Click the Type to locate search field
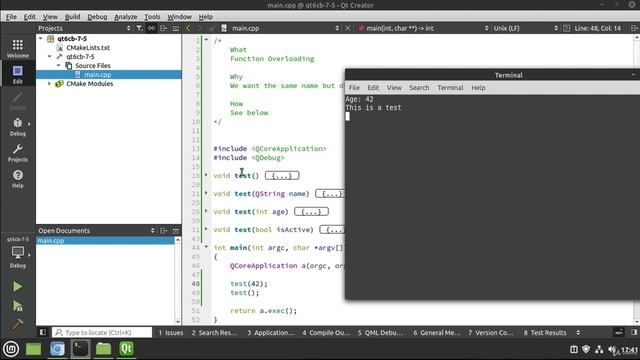Image resolution: width=640 pixels, height=360 pixels. [x=102, y=332]
